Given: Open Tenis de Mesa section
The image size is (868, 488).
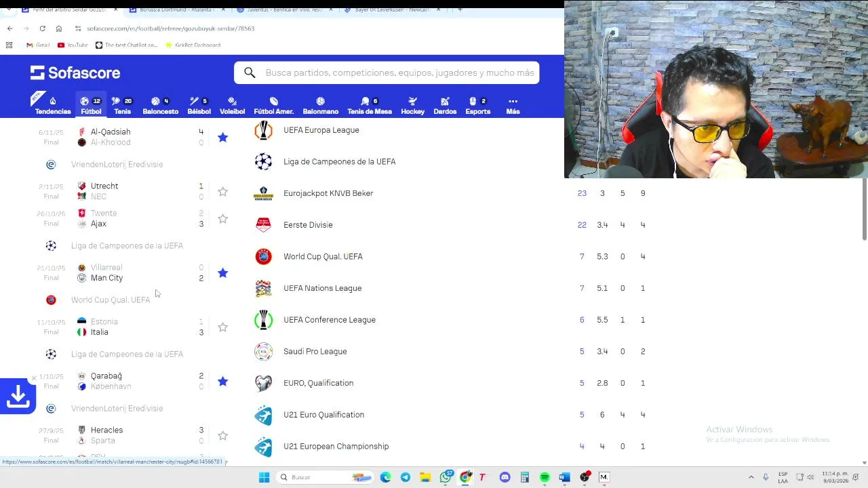Looking at the screenshot, I should (370, 105).
